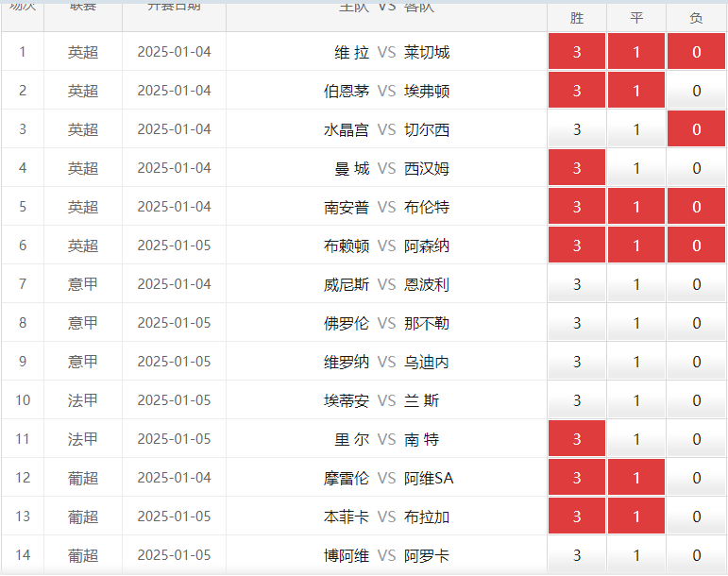Toggle win (3) for 伯恩茅 VS 埃弗顿
Screen dimensions: 728x576
[577, 90]
